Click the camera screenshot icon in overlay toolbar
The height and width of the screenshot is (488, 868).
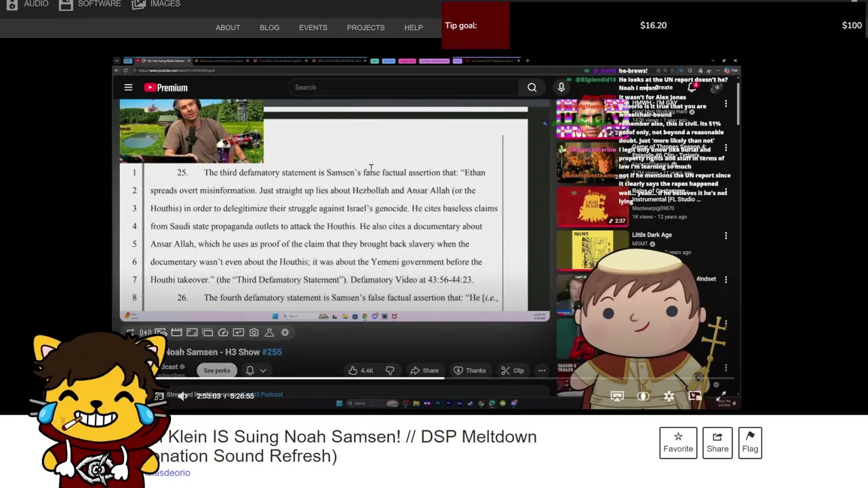coord(254,332)
